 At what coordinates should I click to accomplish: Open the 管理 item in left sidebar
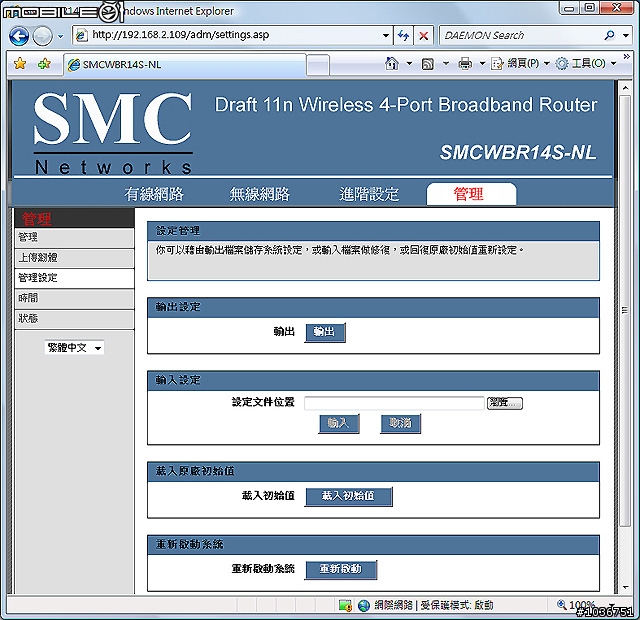pyautogui.click(x=74, y=237)
